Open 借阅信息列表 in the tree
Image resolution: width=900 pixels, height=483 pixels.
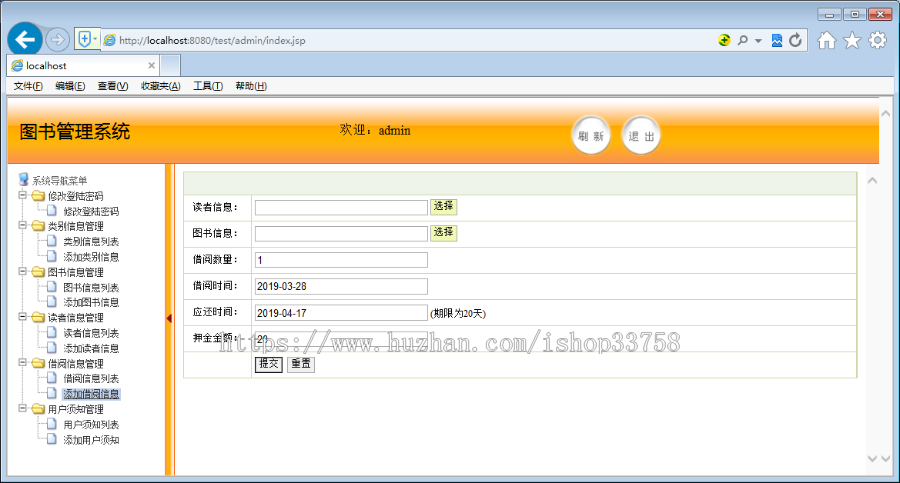(91, 378)
